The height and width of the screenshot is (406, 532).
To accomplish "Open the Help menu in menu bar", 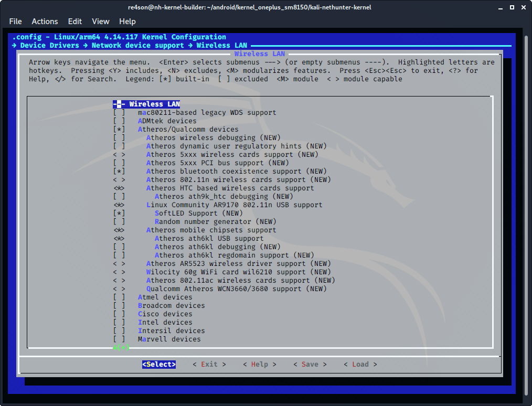I will pyautogui.click(x=127, y=22).
